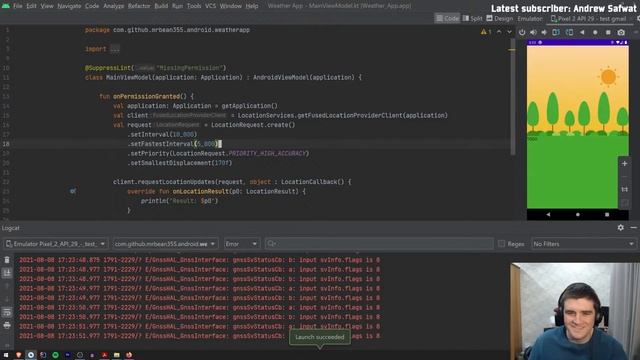Toggle soft-wrap in Logcat
The image size is (640, 360).
coord(7,312)
